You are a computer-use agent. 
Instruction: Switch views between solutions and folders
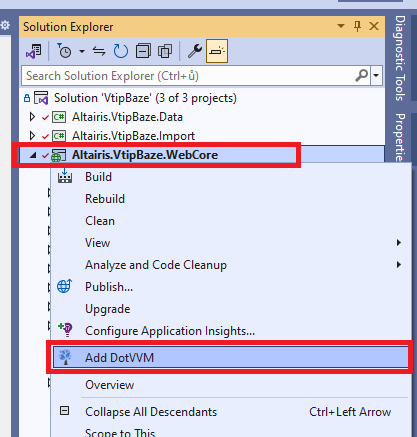point(34,51)
